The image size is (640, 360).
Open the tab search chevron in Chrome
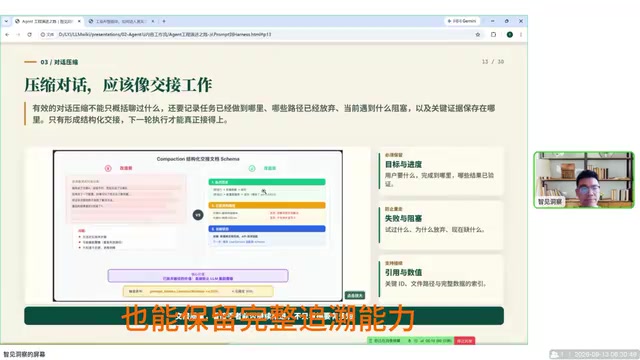tap(6, 21)
